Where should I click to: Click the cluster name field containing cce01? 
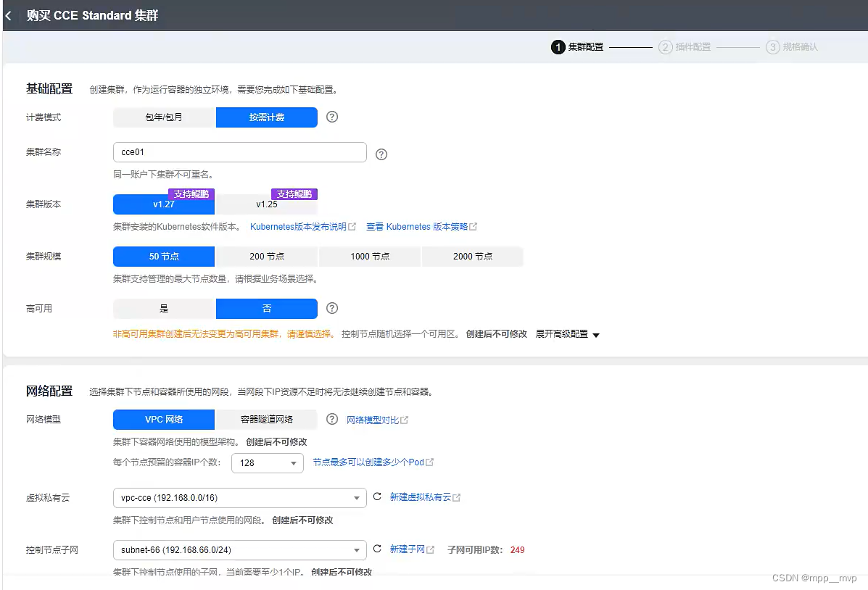pyautogui.click(x=239, y=152)
